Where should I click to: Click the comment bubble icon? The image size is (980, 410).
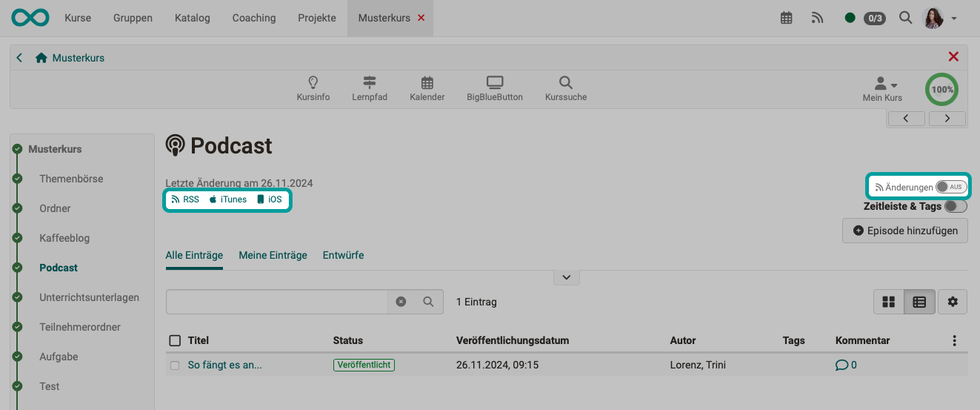tap(841, 365)
